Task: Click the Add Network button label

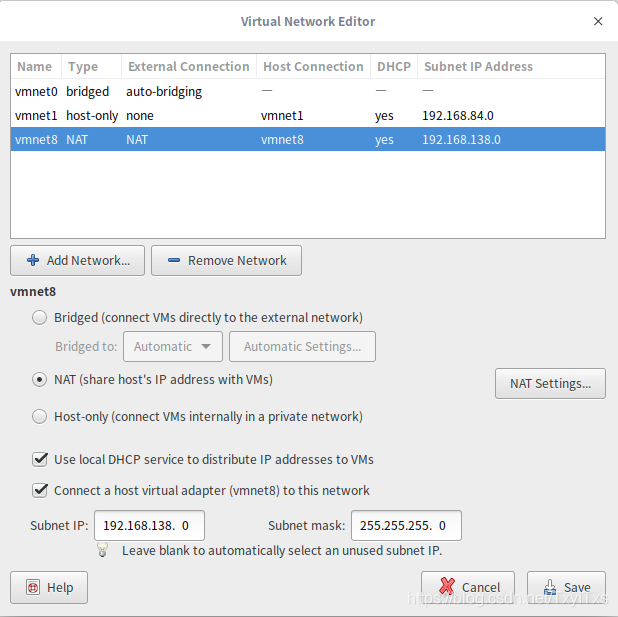Action: tap(88, 260)
